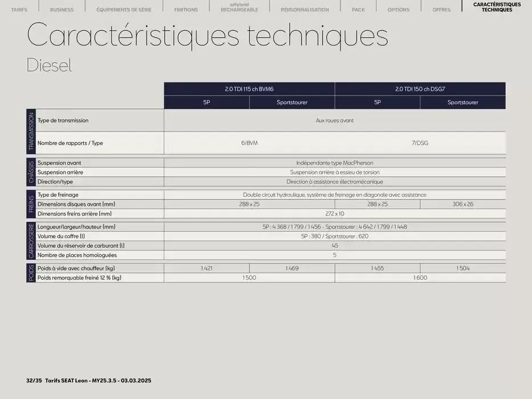
Task: Select the CARROSSERIE section label
Action: pyautogui.click(x=30, y=241)
